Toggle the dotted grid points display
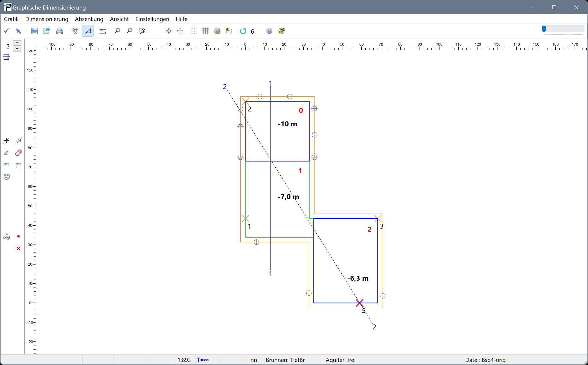The height and width of the screenshot is (365, 588). click(193, 31)
